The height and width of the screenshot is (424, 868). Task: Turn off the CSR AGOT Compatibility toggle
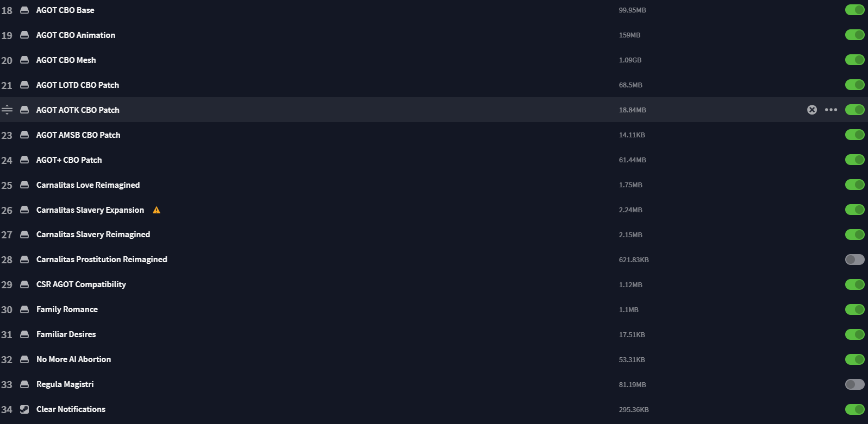(x=855, y=284)
